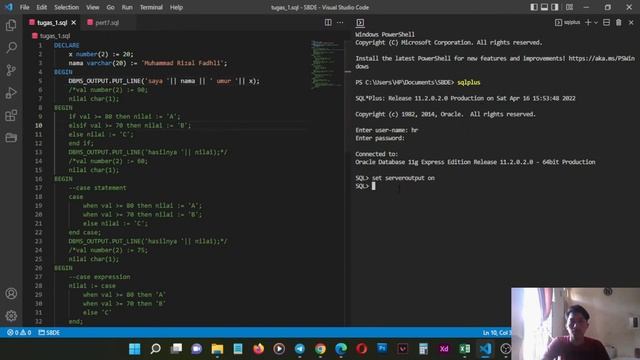The image size is (640, 360).
Task: Click line number 10 in the gutter
Action: [38, 125]
